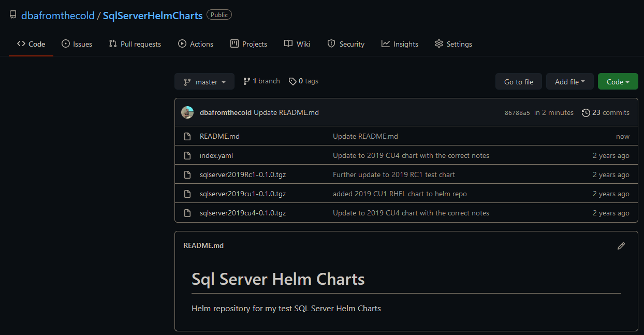
Task: Open commit history via the clock icon
Action: point(586,112)
